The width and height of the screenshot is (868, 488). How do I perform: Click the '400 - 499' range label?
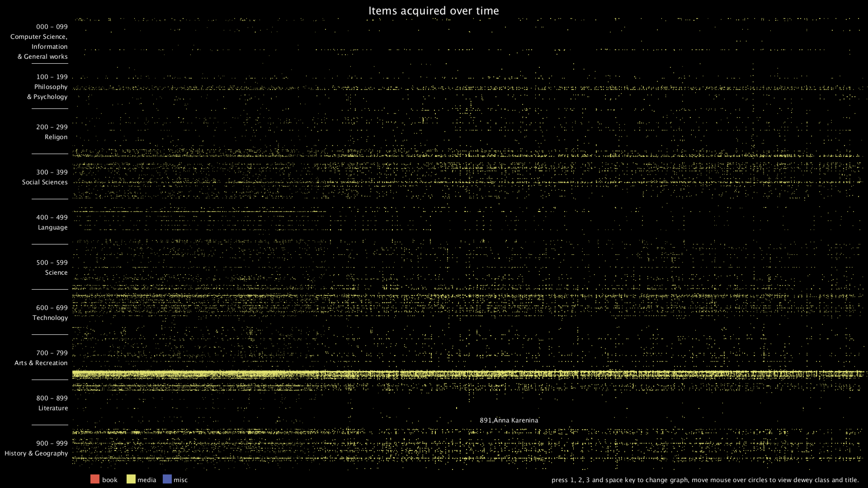pyautogui.click(x=52, y=217)
